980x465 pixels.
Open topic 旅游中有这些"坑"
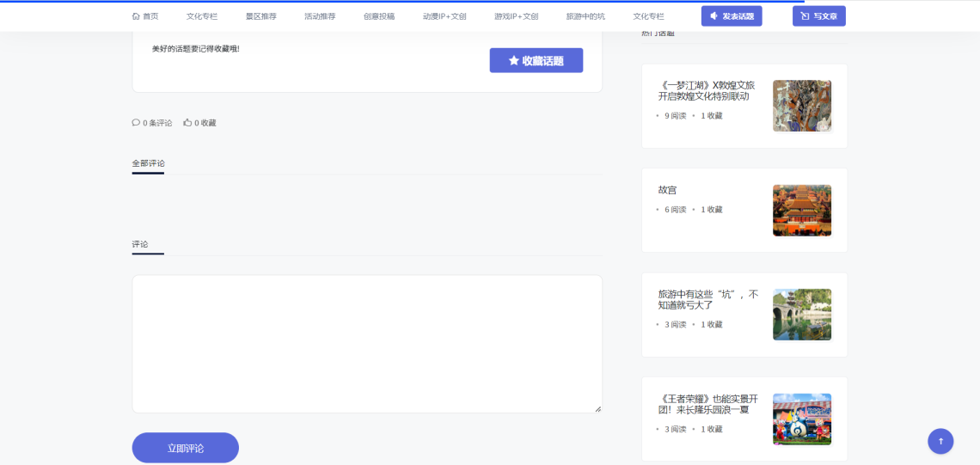click(708, 299)
